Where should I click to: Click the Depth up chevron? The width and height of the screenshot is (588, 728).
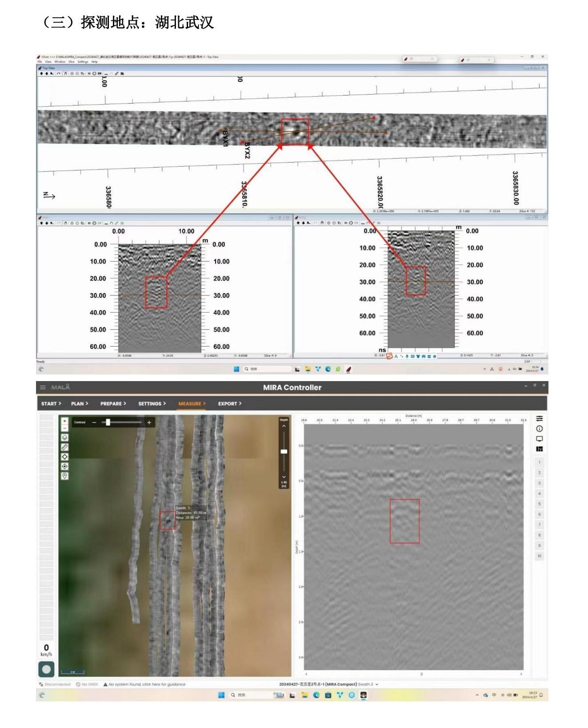click(x=284, y=426)
